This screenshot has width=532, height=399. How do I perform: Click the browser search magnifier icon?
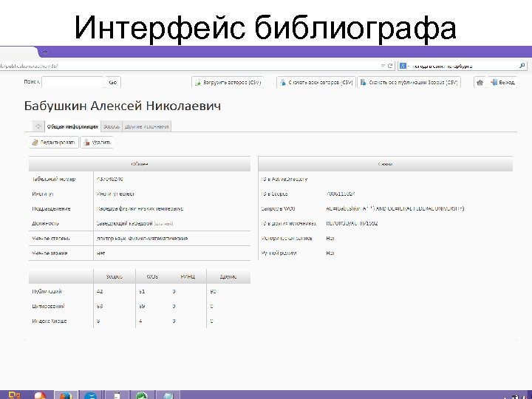click(522, 66)
